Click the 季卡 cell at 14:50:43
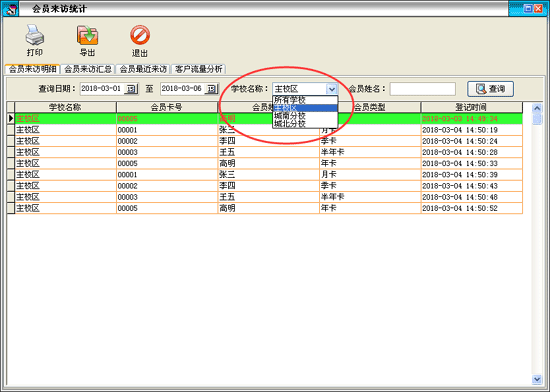This screenshot has width=550, height=392. [x=370, y=186]
